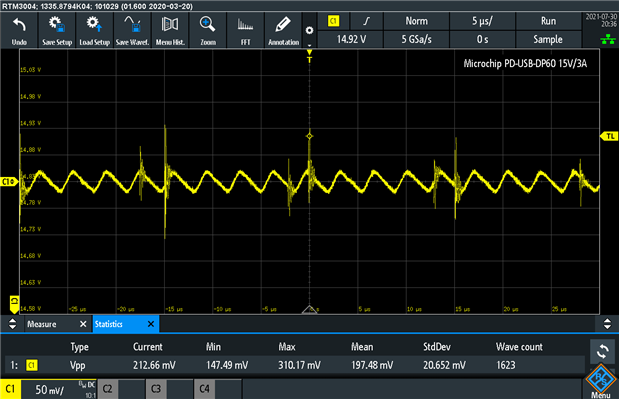The width and height of the screenshot is (619, 399).
Task: Click the Run acquisition button
Action: click(x=548, y=21)
